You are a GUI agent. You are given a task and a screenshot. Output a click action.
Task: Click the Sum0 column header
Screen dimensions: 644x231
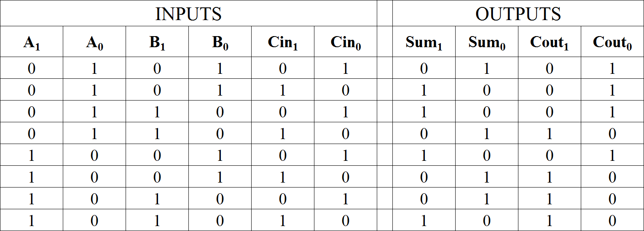pos(487,42)
